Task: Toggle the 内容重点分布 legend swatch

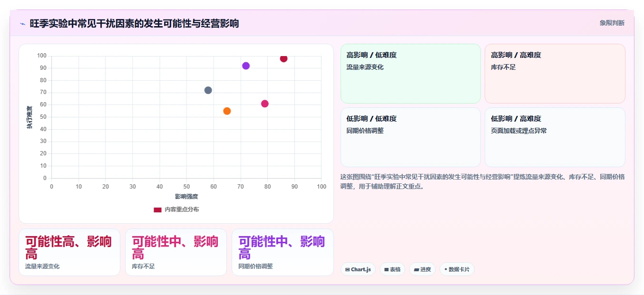Action: coord(157,209)
